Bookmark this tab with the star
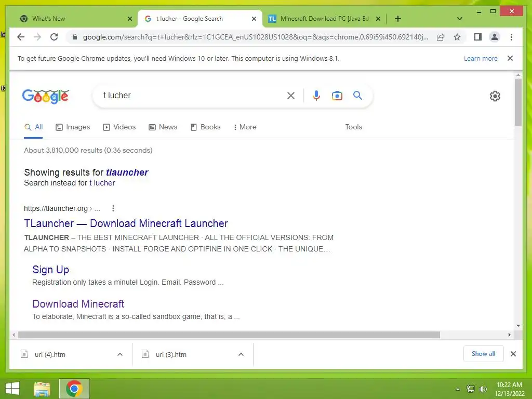 click(457, 37)
